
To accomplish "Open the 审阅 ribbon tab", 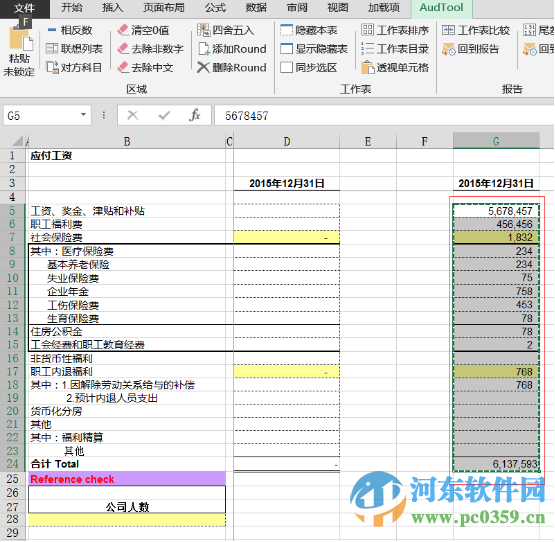I will click(x=297, y=7).
